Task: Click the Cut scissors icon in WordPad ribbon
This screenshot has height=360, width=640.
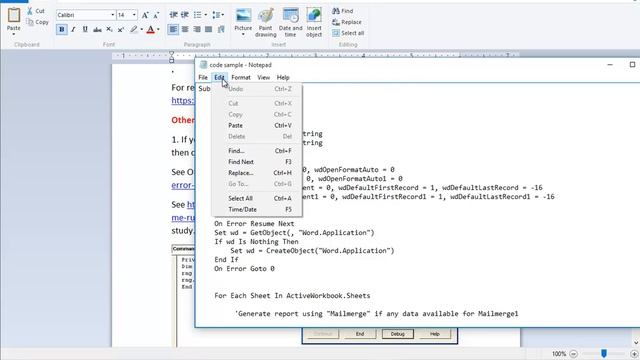Action: pyautogui.click(x=30, y=11)
